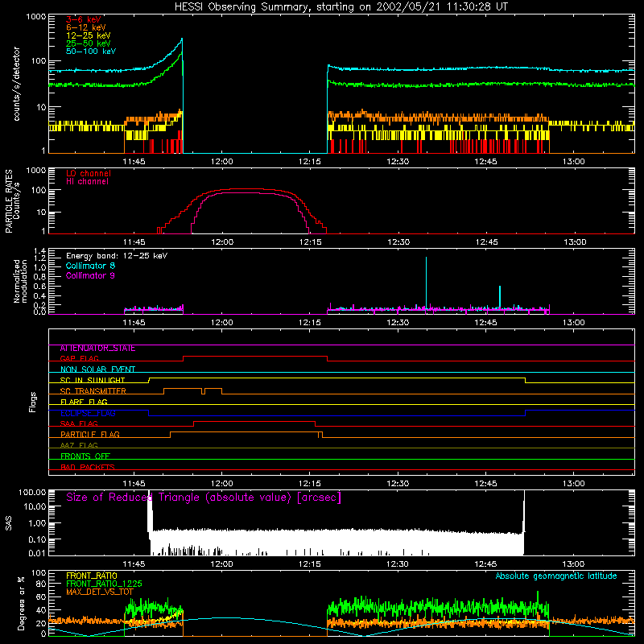Select the yellow FRONT_RATIO legend label
644x644 pixels.
pyautogui.click(x=92, y=576)
